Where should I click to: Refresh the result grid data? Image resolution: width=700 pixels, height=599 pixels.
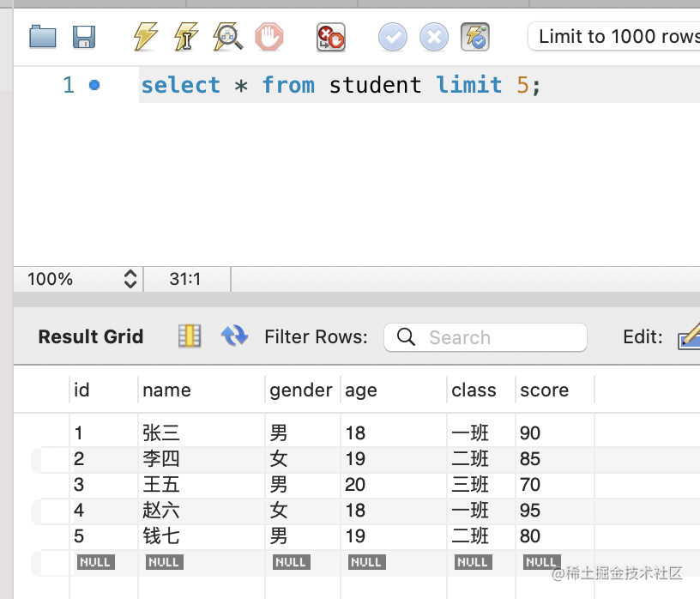(234, 336)
